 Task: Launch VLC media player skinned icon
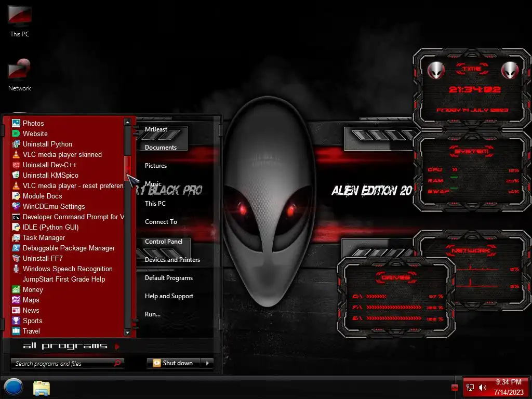click(16, 154)
